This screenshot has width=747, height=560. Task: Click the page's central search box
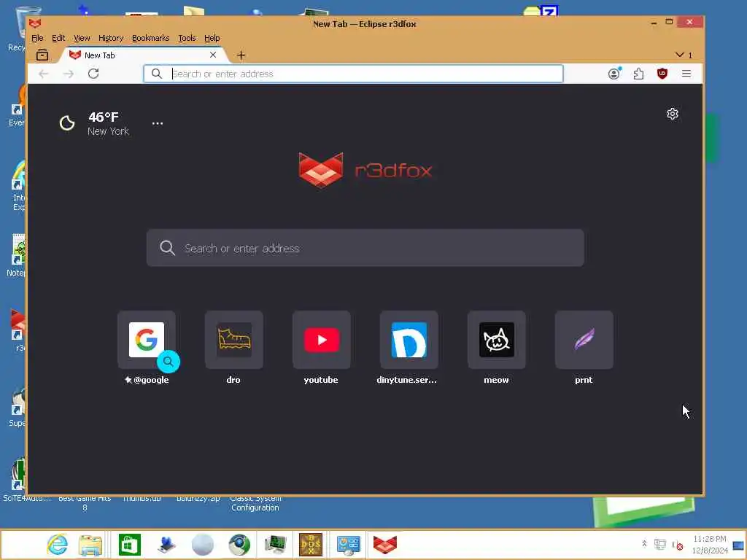coord(365,248)
